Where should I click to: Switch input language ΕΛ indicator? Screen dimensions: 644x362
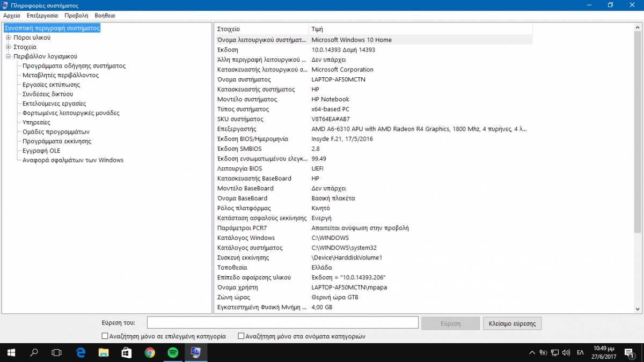point(580,352)
